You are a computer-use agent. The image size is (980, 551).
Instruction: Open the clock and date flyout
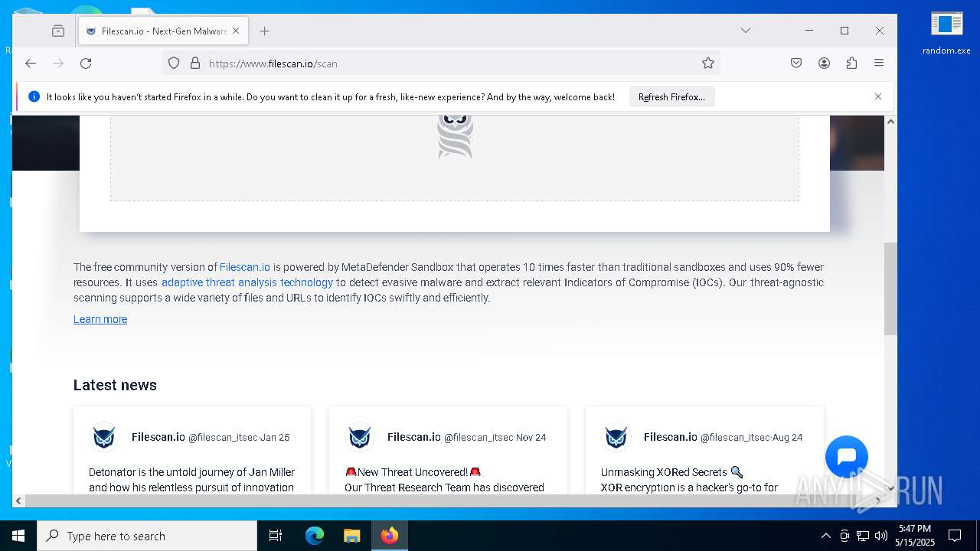915,536
